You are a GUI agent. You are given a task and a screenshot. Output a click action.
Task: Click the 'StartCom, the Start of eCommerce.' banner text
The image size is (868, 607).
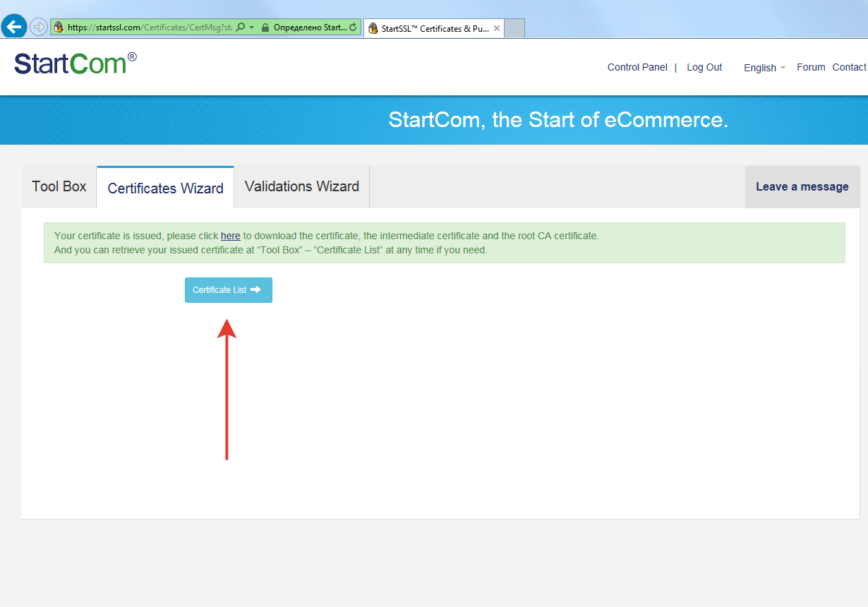pos(558,120)
